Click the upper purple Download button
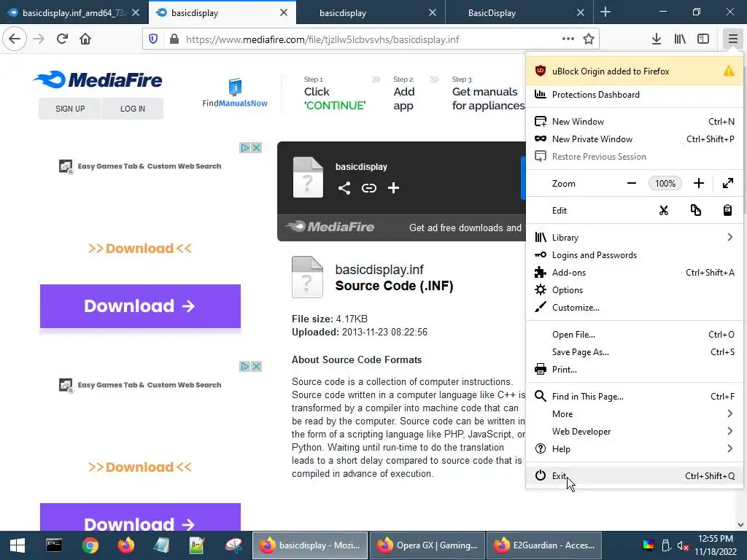The width and height of the screenshot is (747, 560). (x=140, y=306)
